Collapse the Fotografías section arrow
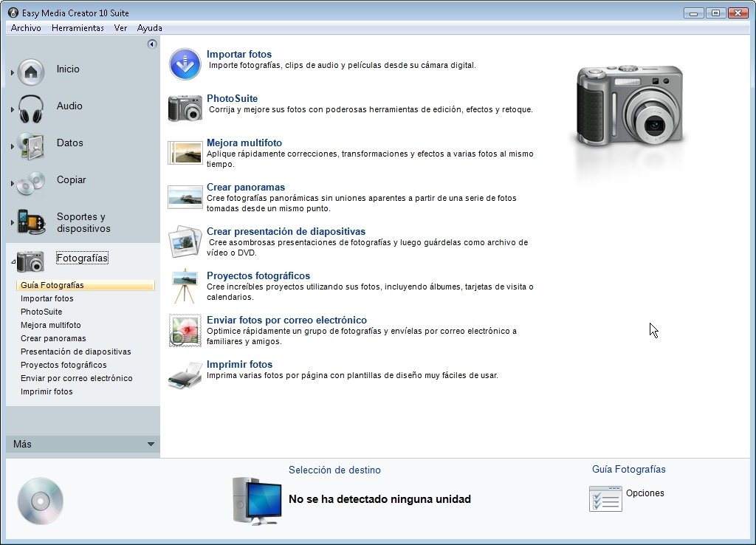 (13, 262)
